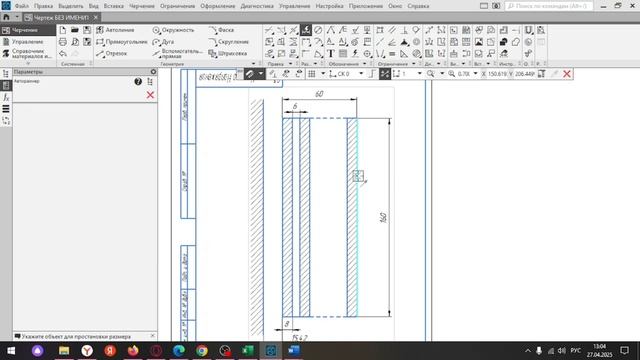Open the Правка menu
This screenshot has width=640, height=360.
click(x=43, y=6)
